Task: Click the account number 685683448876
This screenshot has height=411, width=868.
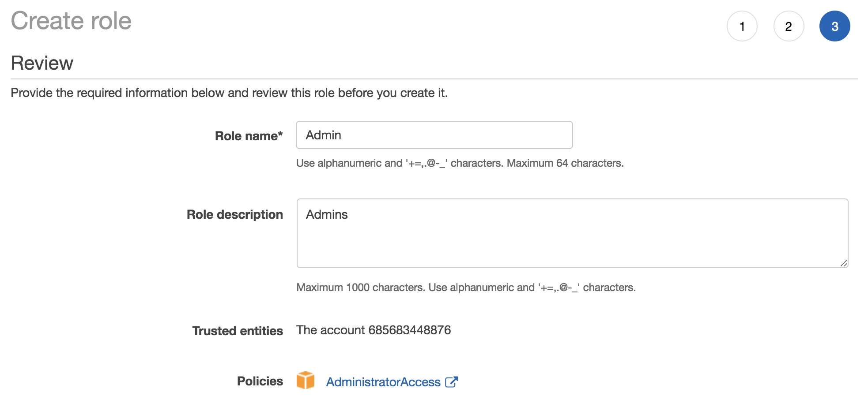Action: (x=409, y=330)
